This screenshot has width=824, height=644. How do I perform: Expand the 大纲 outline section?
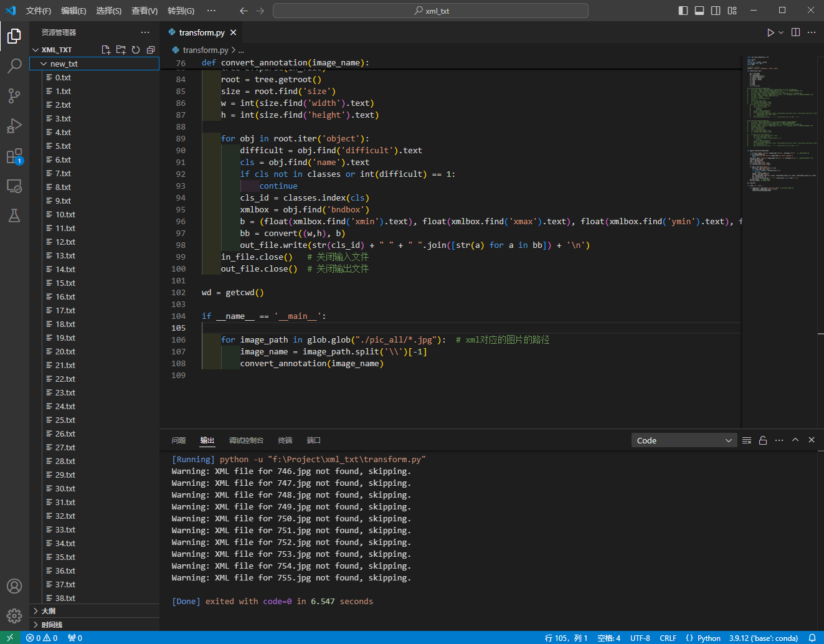(48, 611)
